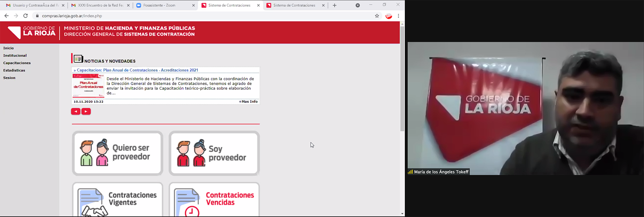The width and height of the screenshot is (644, 217).
Task: Close the Posasistente - Zoom tab
Action: (193, 5)
